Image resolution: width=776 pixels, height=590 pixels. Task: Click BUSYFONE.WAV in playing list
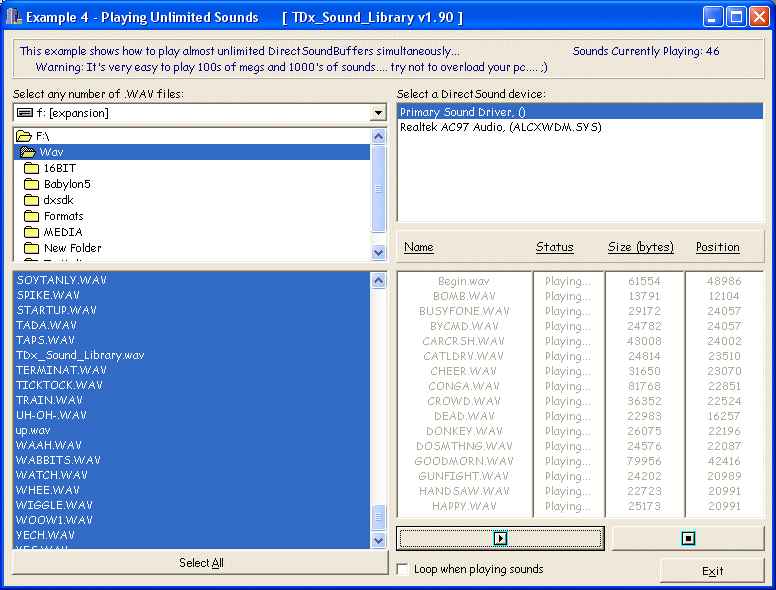(x=464, y=311)
